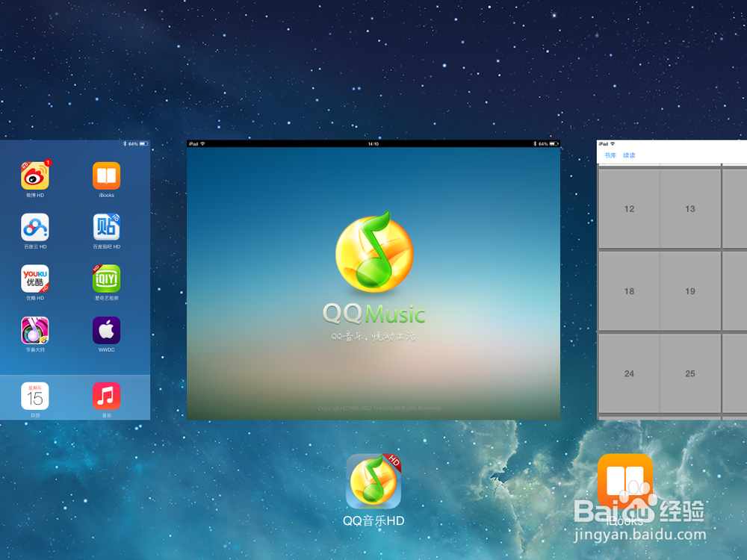Select book placeholder 24 in iBooks

coord(629,373)
